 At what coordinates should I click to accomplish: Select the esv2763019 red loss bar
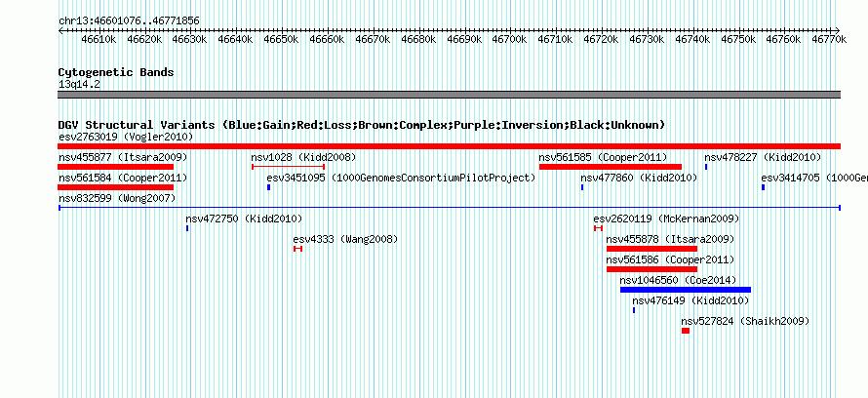coord(449,146)
